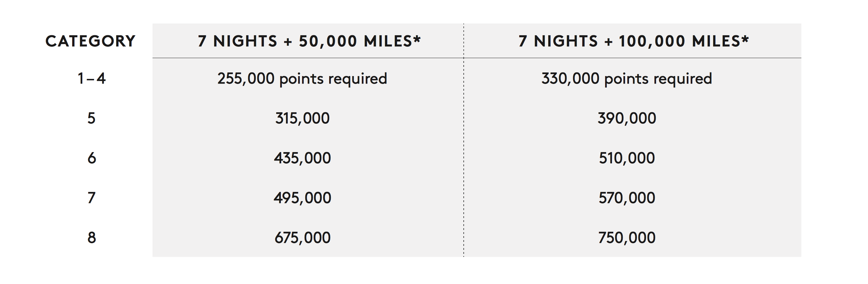The width and height of the screenshot is (868, 284).
Task: Click the 435,000 value
Action: click(302, 158)
